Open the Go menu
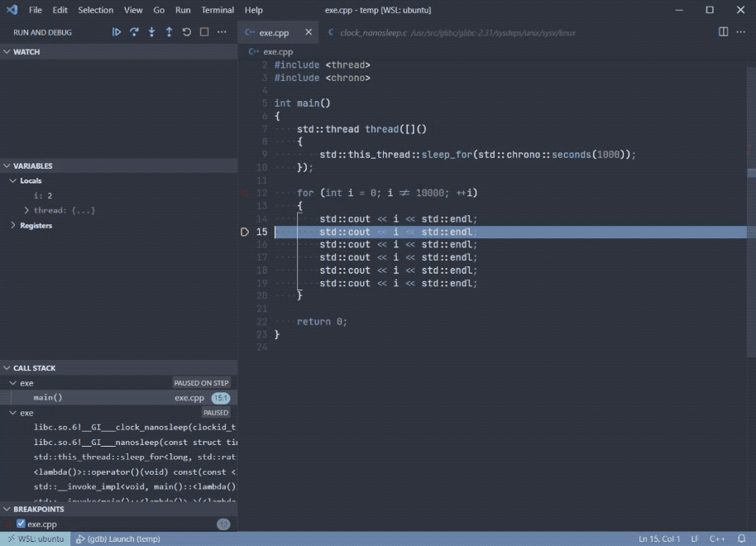 159,10
